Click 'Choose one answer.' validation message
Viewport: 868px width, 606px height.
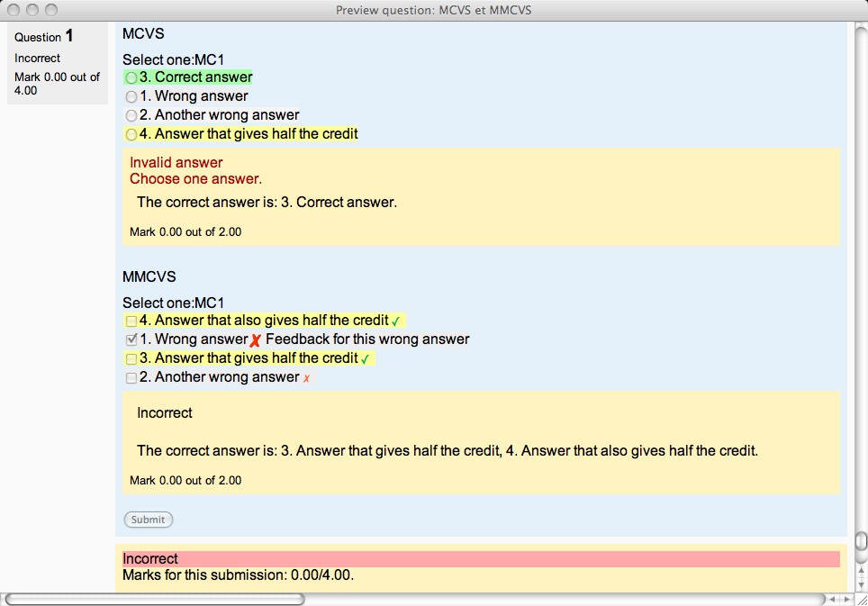tap(196, 179)
